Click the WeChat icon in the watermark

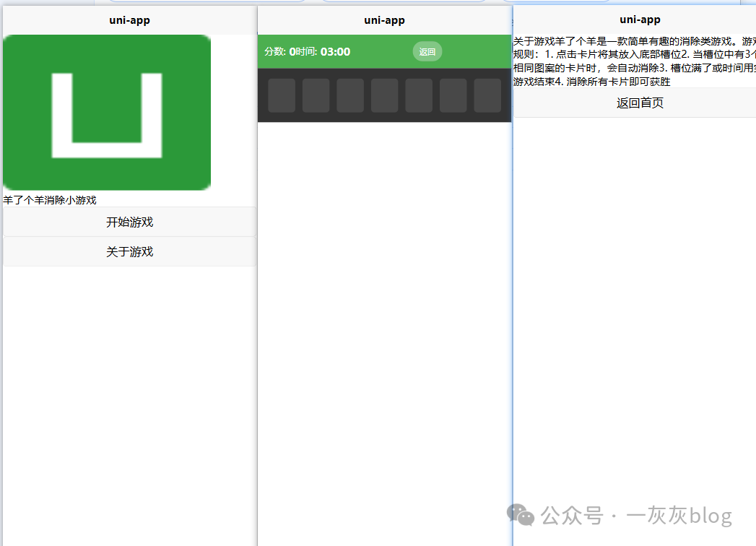(x=521, y=514)
